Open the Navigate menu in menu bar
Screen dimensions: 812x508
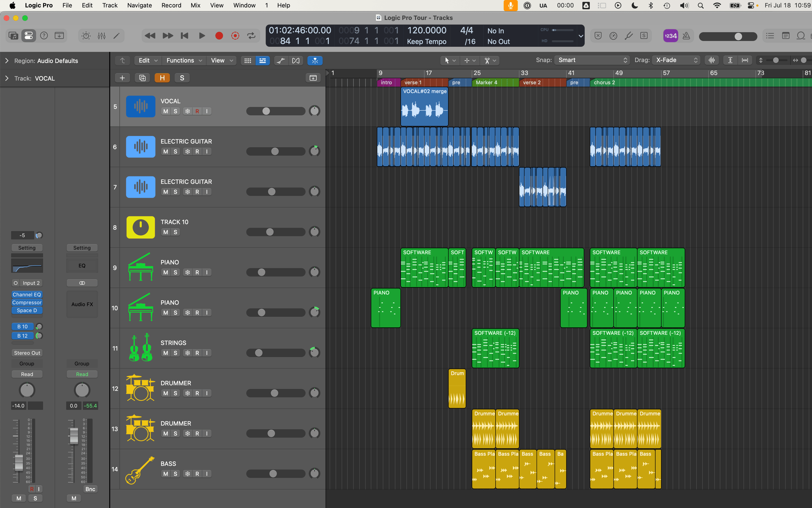(x=139, y=5)
